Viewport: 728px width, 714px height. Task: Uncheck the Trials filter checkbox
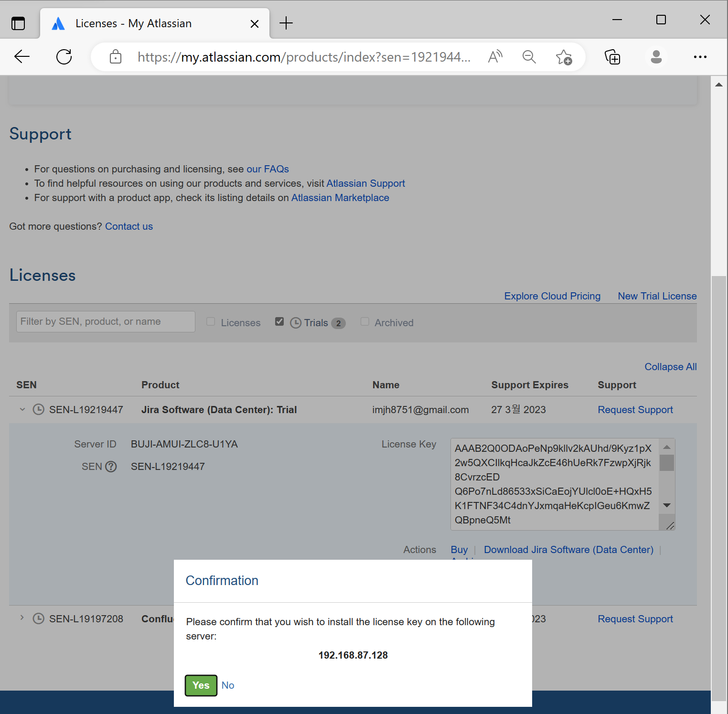tap(279, 322)
